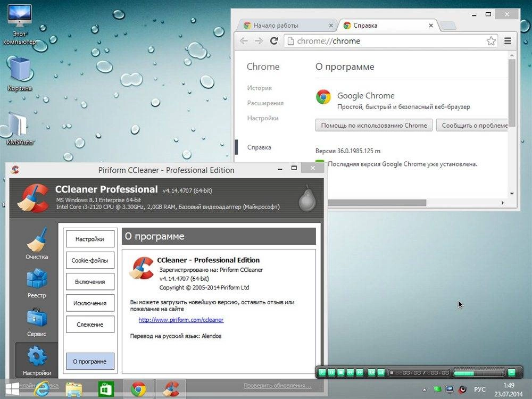
Task: Open a new Chrome tab
Action: click(x=448, y=26)
